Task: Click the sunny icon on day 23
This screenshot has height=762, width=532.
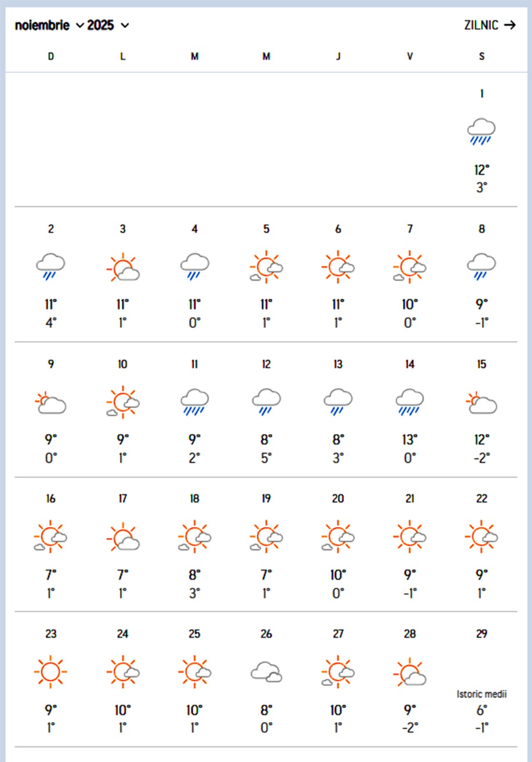Action: pyautogui.click(x=50, y=672)
